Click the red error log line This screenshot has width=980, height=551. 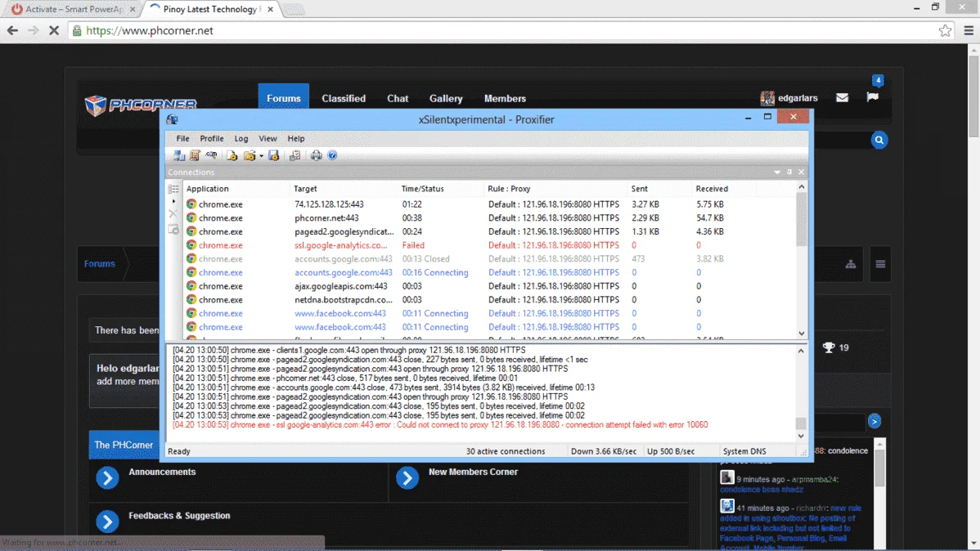(440, 425)
